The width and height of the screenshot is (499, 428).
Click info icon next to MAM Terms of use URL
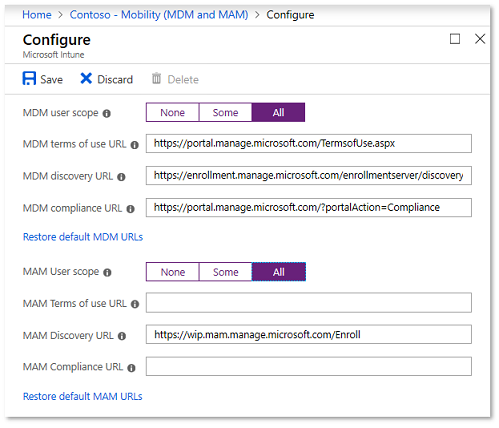pos(135,304)
